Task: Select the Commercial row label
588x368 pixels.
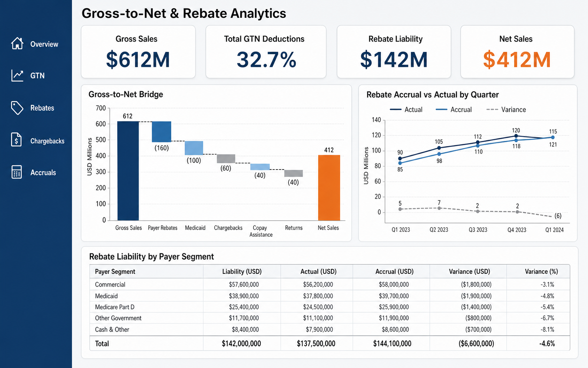Action: [110, 285]
